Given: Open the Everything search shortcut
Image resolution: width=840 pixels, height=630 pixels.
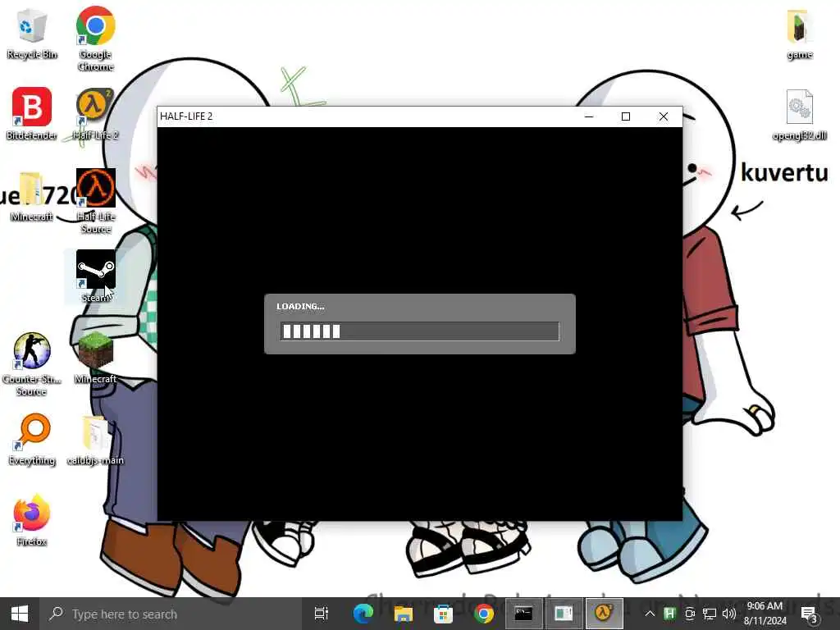Looking at the screenshot, I should (32, 440).
